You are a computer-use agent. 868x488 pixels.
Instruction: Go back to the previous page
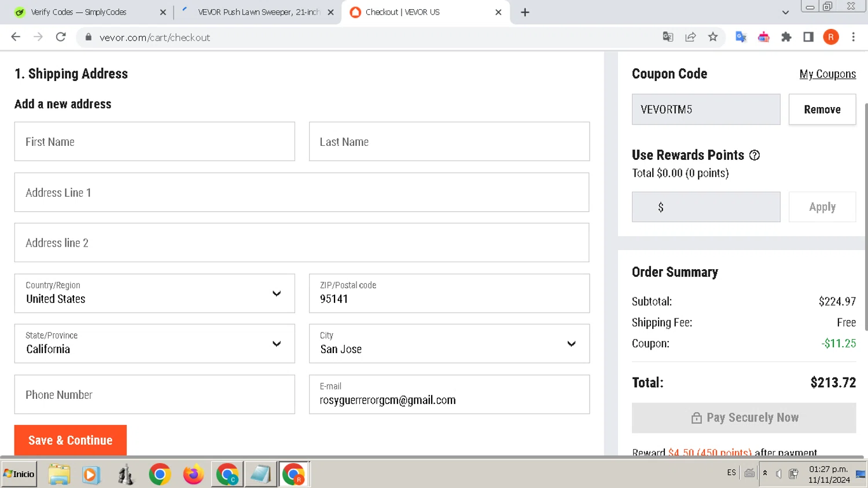coord(16,37)
